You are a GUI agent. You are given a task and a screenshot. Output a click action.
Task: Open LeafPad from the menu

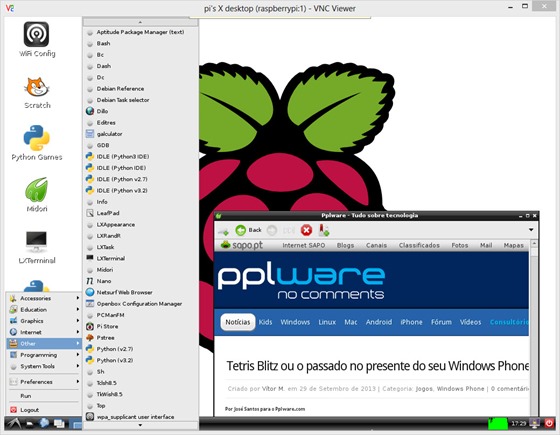coord(140,213)
